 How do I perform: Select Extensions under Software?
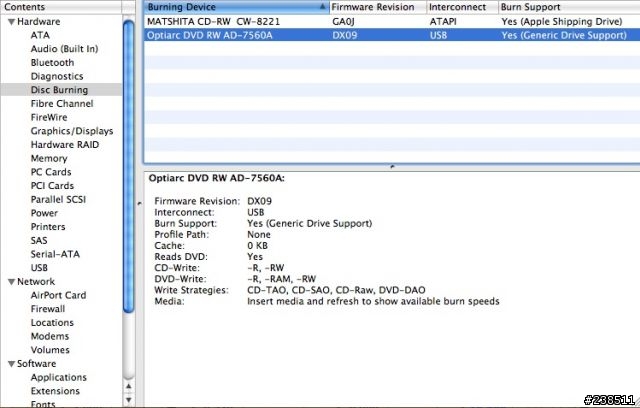coord(55,391)
